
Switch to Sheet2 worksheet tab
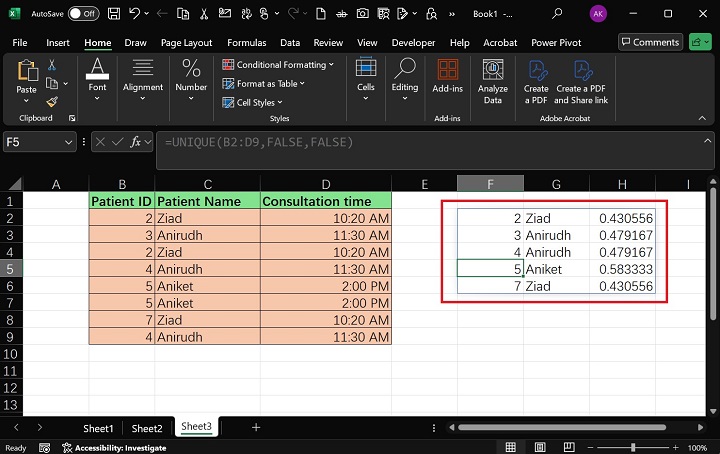point(146,428)
